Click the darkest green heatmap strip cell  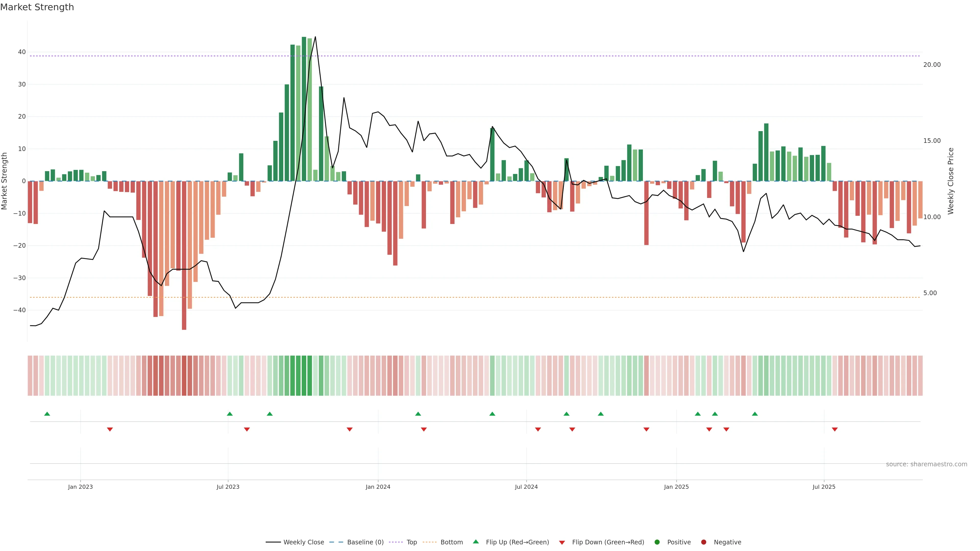304,376
